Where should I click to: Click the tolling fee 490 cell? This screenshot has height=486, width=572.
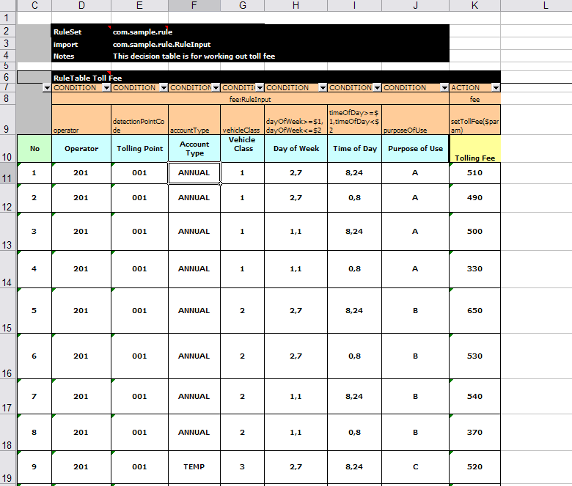coord(475,198)
